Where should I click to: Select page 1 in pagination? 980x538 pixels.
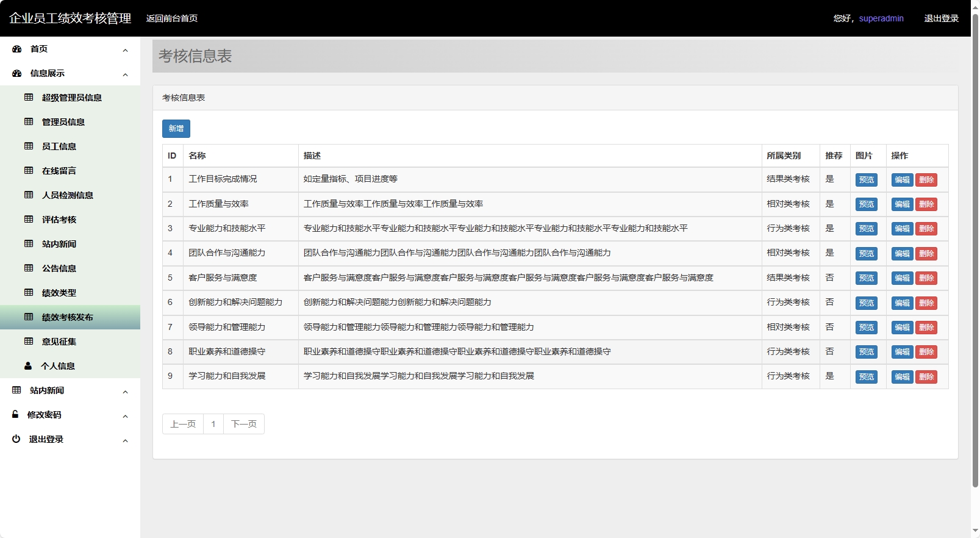coord(213,424)
